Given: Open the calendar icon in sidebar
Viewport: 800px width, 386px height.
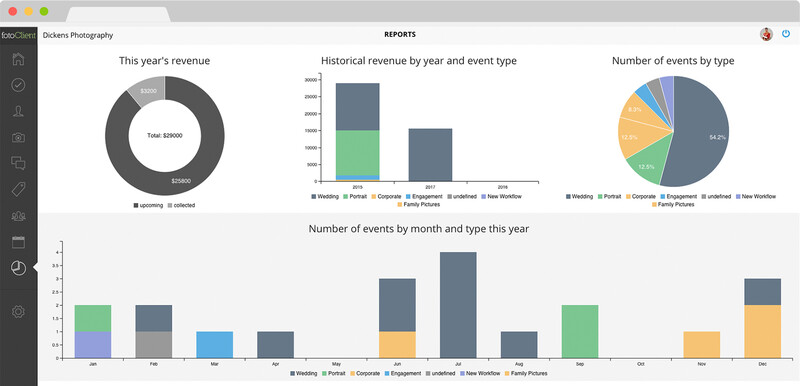Looking at the screenshot, I should coord(18,242).
